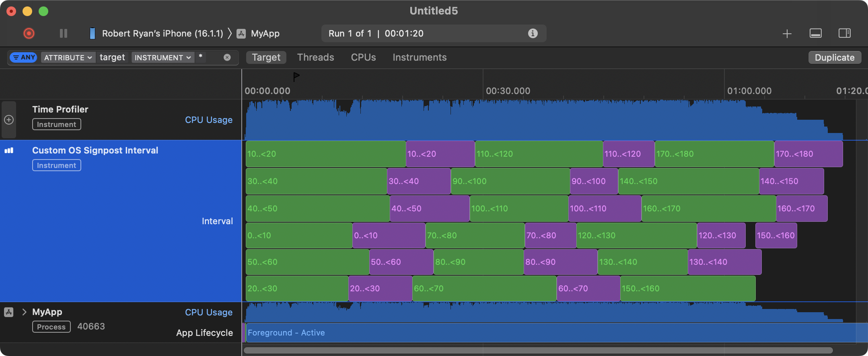
Task: Click the Time Profiler CPU usage graph
Action: tap(544, 120)
